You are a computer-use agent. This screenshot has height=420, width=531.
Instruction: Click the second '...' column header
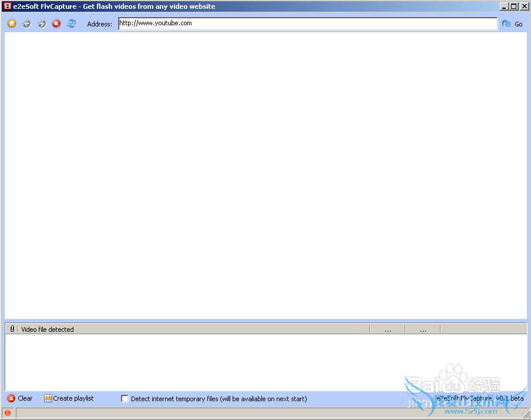423,329
